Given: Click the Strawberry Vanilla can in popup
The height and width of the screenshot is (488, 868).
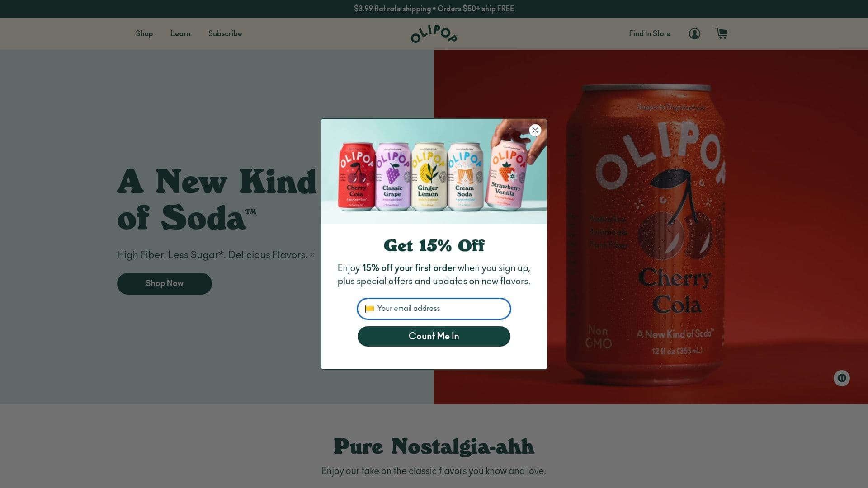Looking at the screenshot, I should coord(507,175).
